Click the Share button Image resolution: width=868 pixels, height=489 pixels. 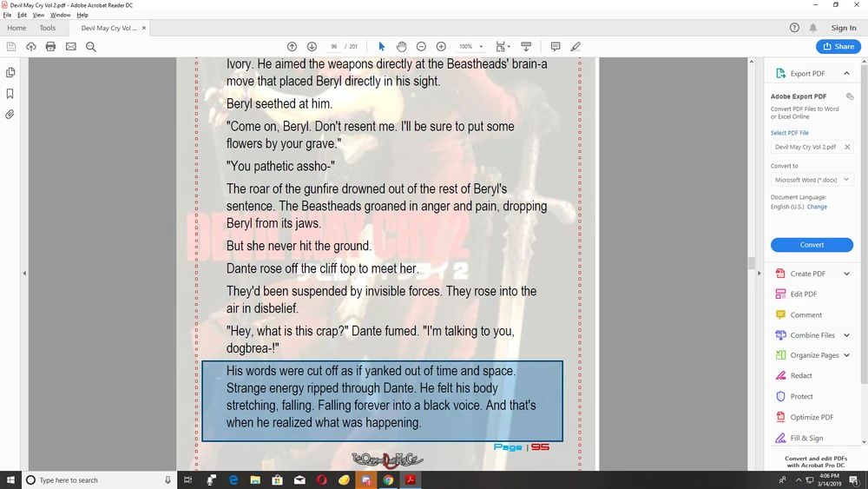(x=838, y=47)
